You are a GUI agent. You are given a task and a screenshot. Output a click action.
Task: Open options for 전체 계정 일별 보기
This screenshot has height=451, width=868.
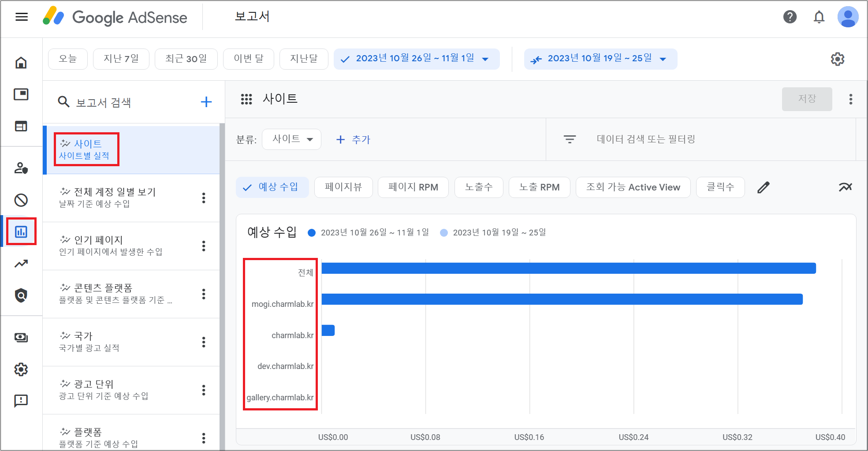(x=204, y=198)
